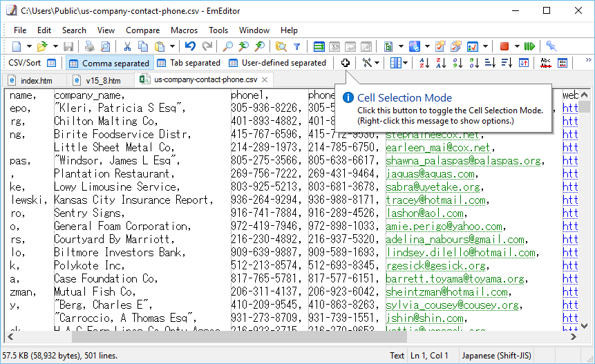The height and width of the screenshot is (364, 595).
Task: Expand the New document dropdown arrow
Action: (29, 47)
